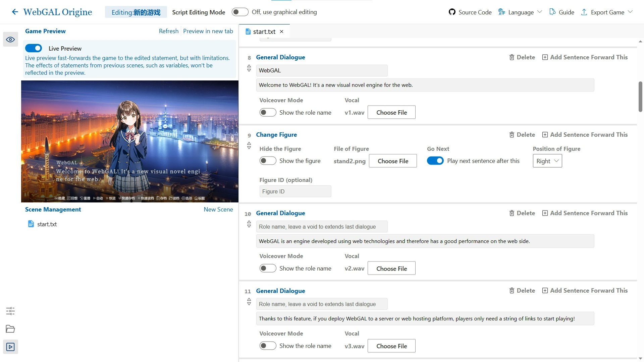Click Delete trash icon for sentence 8

click(x=512, y=57)
